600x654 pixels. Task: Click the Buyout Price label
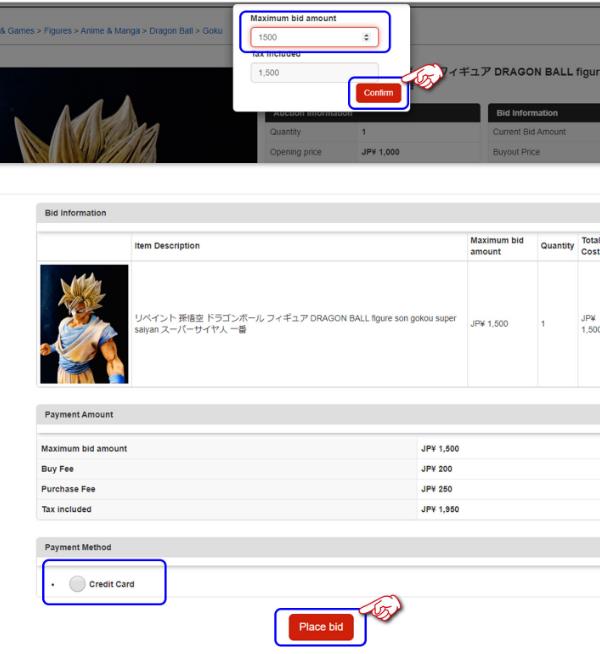pos(516,152)
